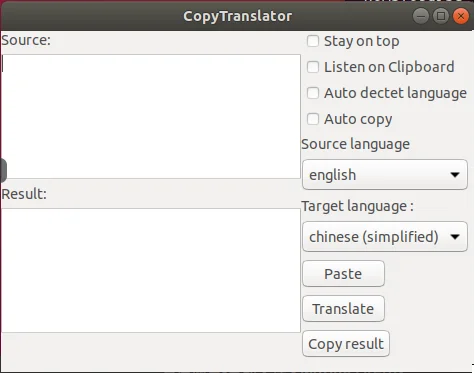Click the Paste button
This screenshot has width=475, height=373.
[x=343, y=274]
